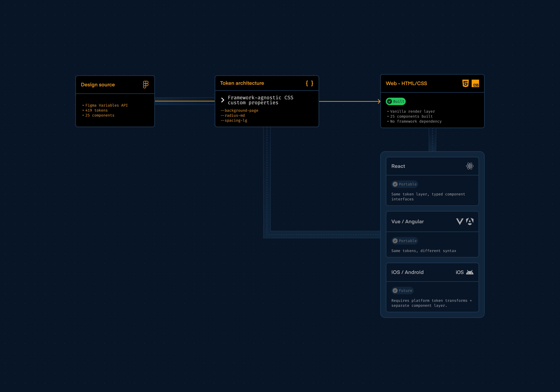Viewport: 560px width, 392px height.
Task: Select the iOS / Android card heading
Action: (407, 272)
